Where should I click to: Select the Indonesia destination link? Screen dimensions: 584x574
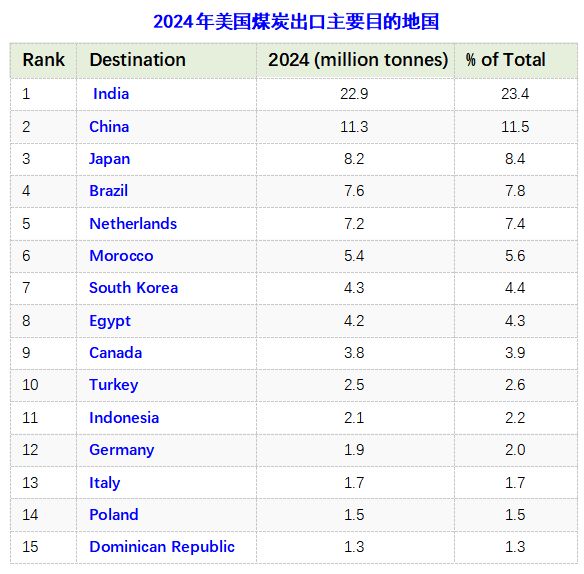[124, 418]
